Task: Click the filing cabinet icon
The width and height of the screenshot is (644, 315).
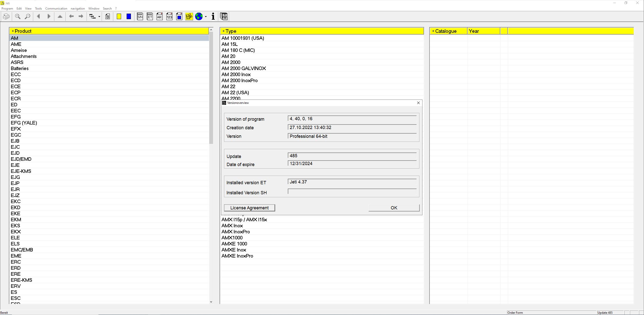Action: coord(224,17)
